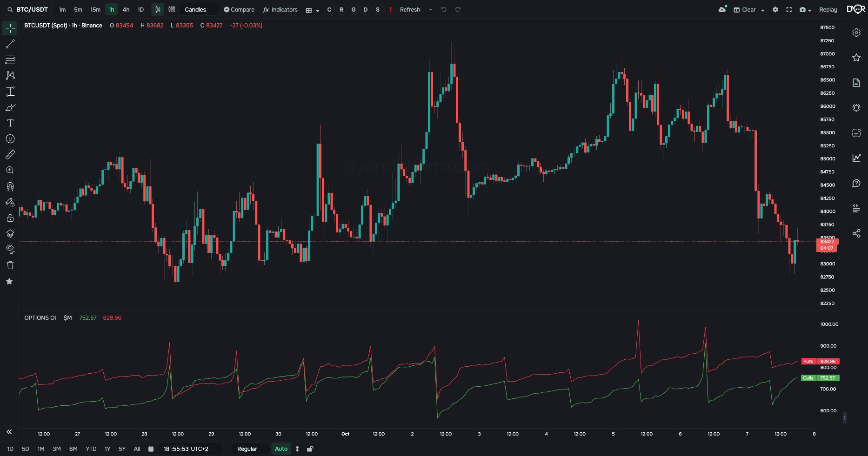Select the 1D timeframe
868x456 pixels.
[140, 9]
